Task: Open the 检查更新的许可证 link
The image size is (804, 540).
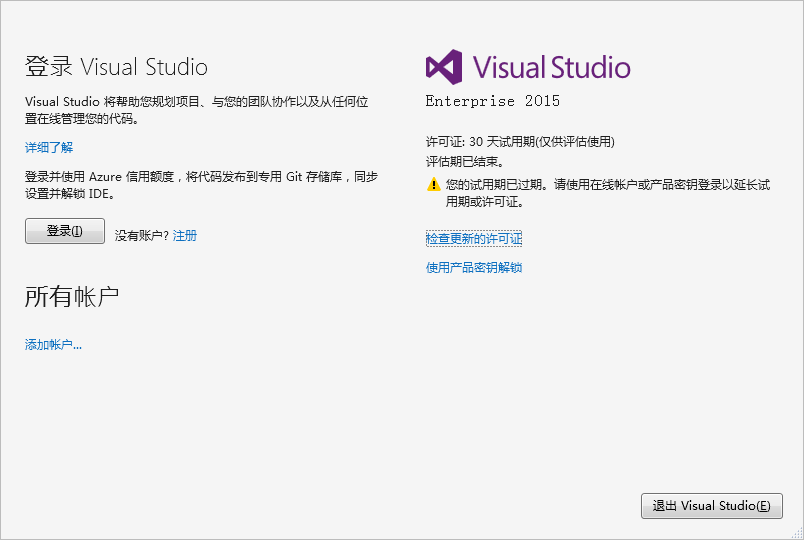Action: coord(474,238)
